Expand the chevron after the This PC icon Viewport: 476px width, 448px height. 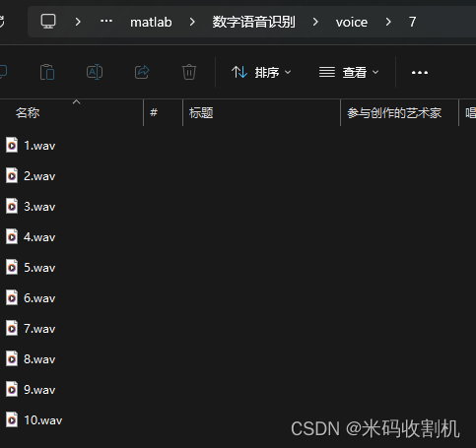[78, 22]
